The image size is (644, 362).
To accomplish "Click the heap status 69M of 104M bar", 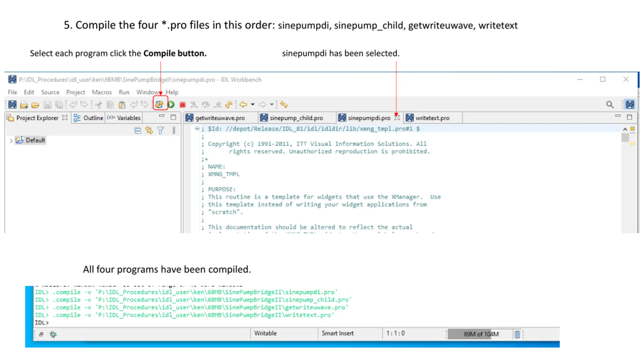I will tap(481, 334).
